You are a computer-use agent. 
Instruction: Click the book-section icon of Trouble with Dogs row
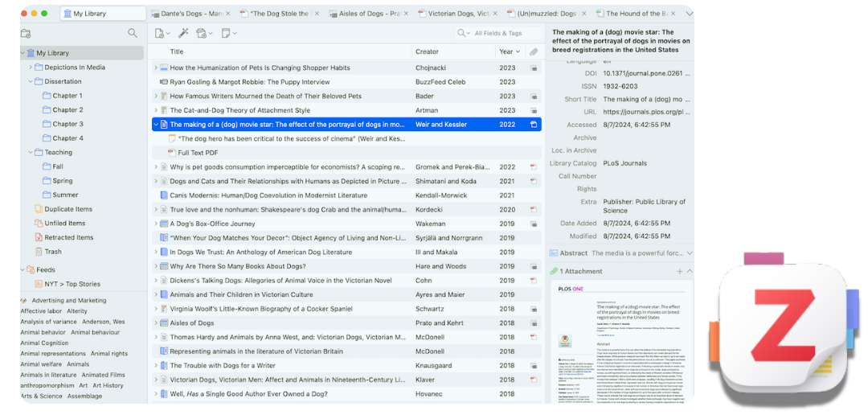click(164, 366)
